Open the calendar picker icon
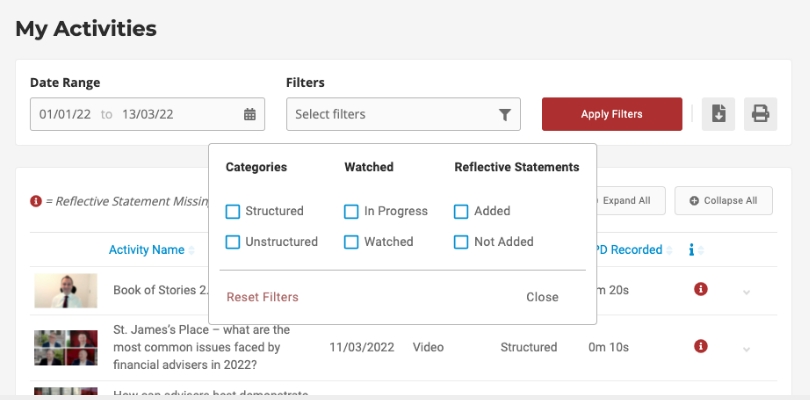 (x=250, y=114)
